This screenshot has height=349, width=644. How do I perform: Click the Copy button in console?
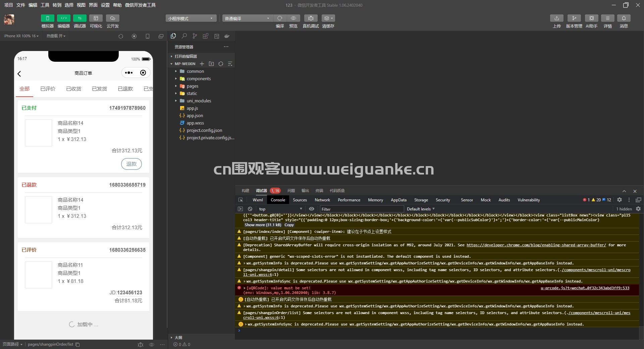(x=289, y=225)
